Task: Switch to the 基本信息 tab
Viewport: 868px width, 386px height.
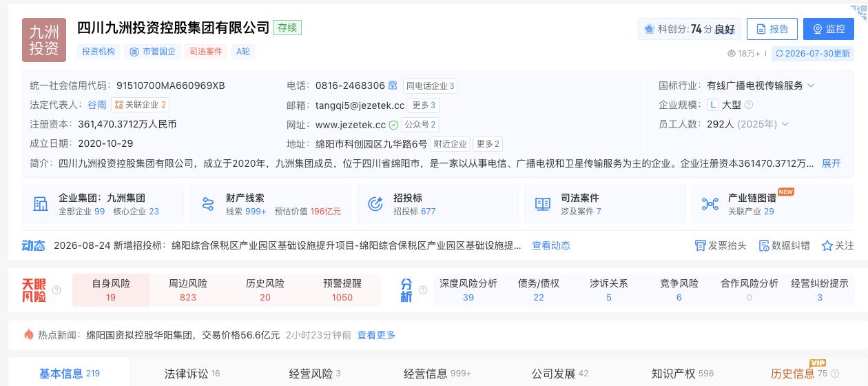Action: click(x=69, y=374)
